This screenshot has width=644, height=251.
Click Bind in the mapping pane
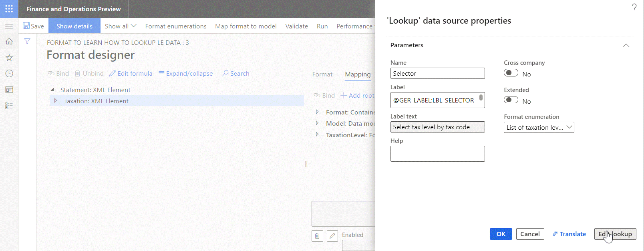324,95
